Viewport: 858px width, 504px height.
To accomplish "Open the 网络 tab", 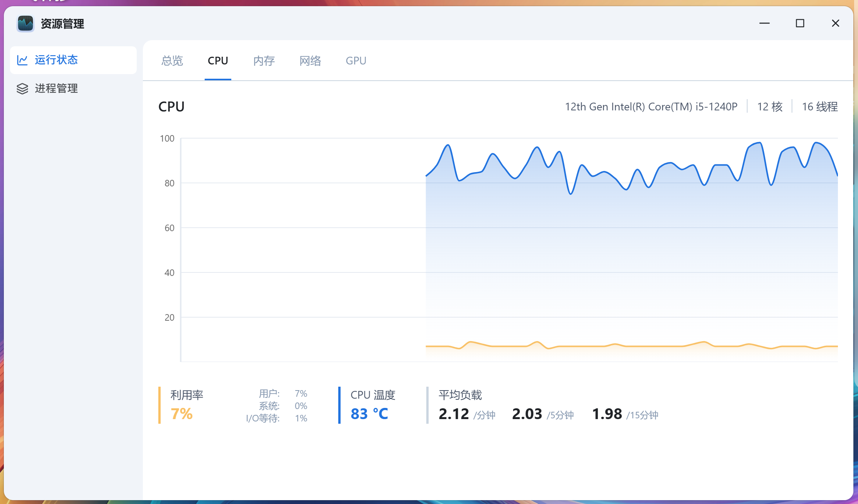I will coord(310,61).
